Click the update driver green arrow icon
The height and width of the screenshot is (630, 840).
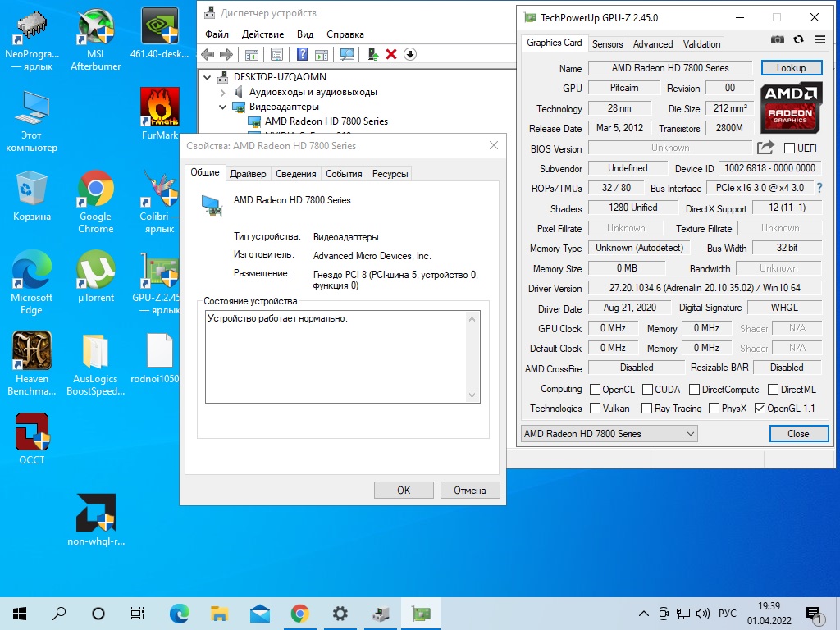pyautogui.click(x=373, y=54)
